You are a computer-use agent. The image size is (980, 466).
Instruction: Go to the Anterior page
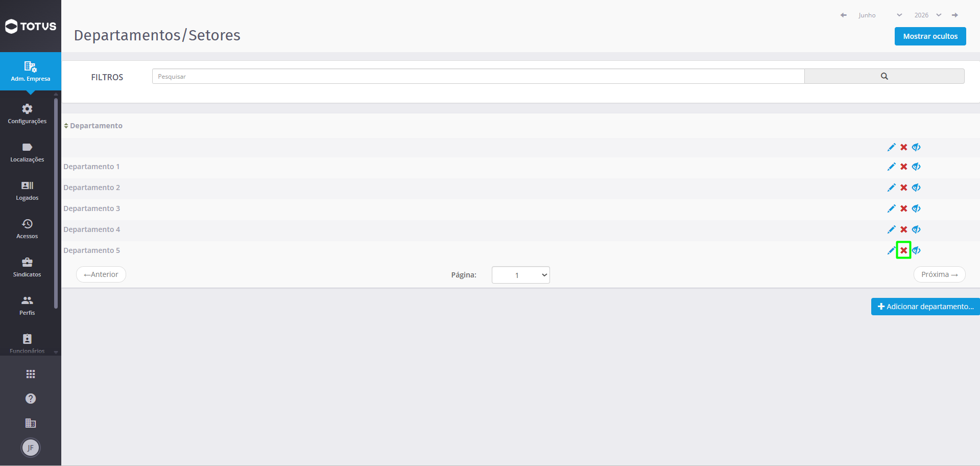(101, 274)
